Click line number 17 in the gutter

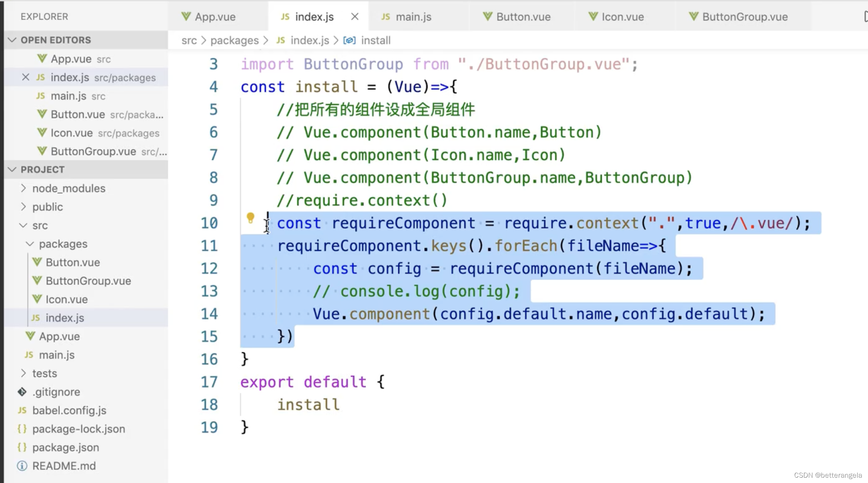tap(209, 382)
